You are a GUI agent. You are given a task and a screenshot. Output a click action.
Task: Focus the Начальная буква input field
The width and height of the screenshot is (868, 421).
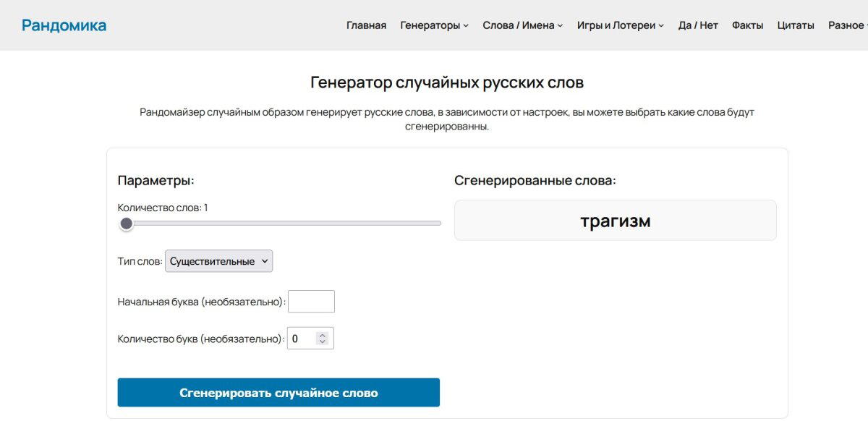coord(311,302)
